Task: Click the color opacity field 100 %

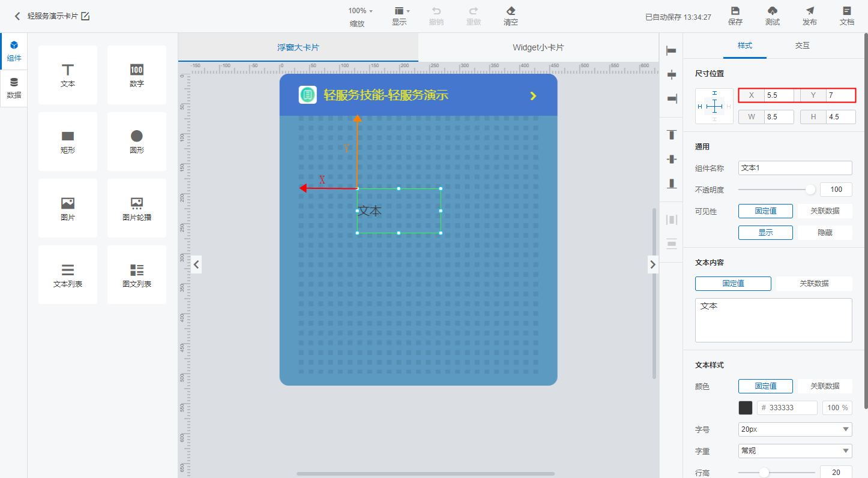Action: (837, 408)
